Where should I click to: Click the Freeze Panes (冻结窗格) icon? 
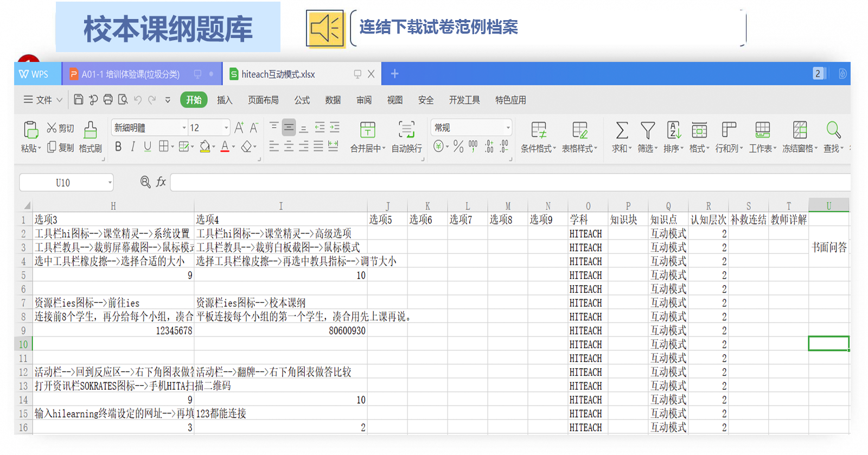[x=800, y=131]
